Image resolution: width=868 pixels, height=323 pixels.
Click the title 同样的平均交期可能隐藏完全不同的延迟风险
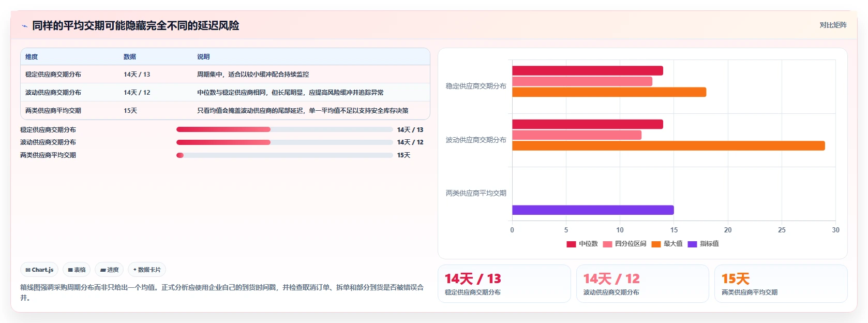tap(136, 25)
